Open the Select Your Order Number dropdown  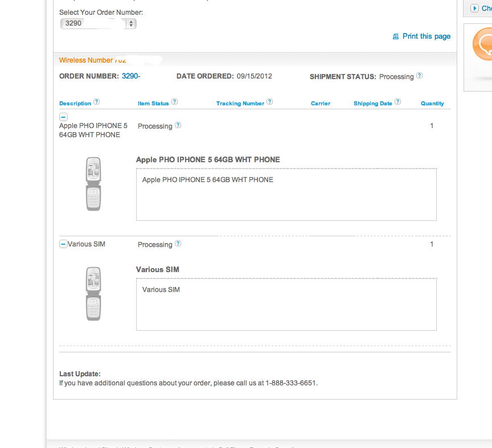coord(98,23)
